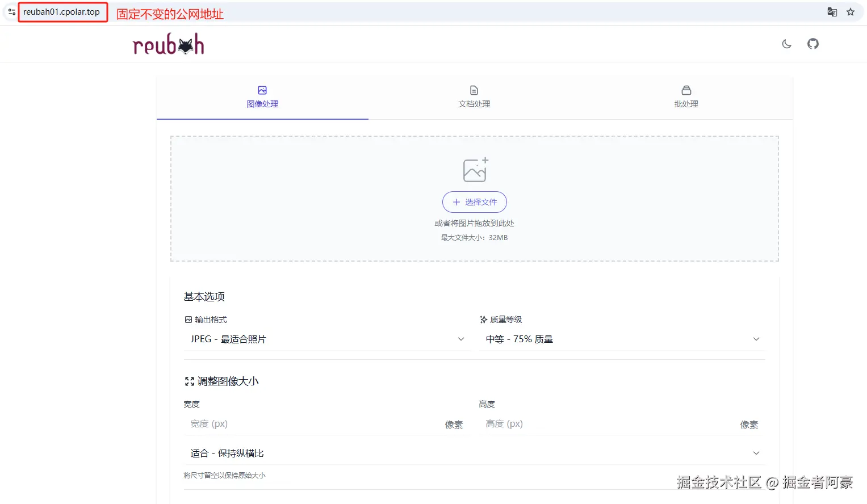Click the 调整图像大小 heading text

[228, 381]
